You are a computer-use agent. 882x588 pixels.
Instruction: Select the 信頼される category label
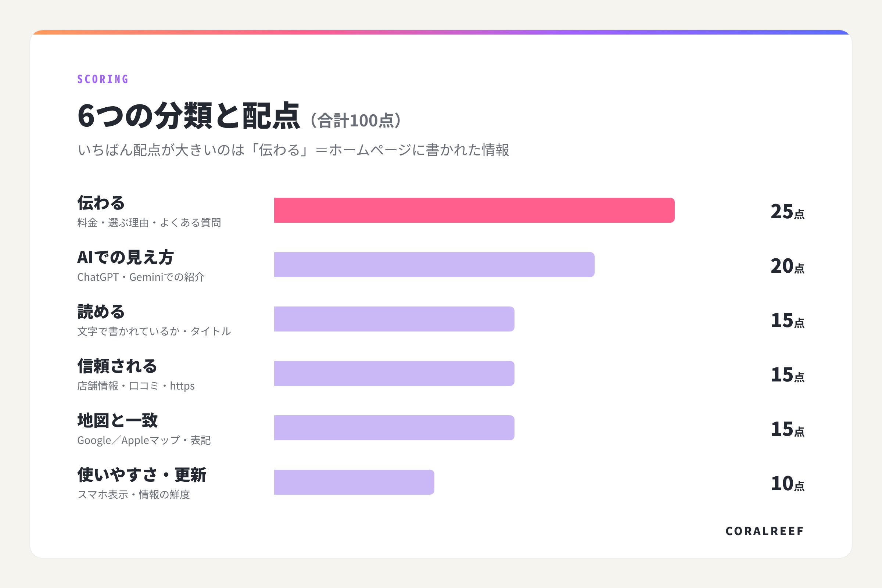coord(117,366)
